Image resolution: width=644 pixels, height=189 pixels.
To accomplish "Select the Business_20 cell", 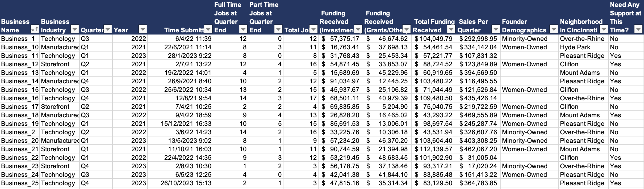I will (20, 141).
